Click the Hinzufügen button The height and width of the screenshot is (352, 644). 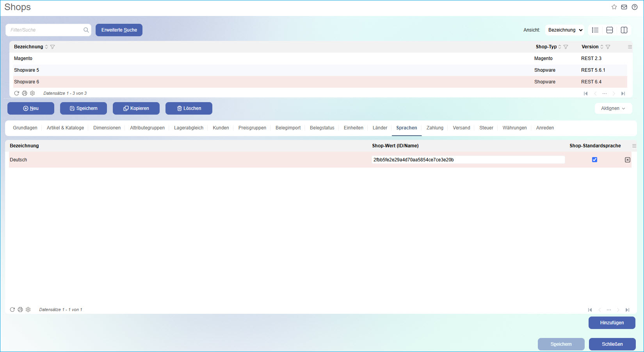(x=612, y=323)
